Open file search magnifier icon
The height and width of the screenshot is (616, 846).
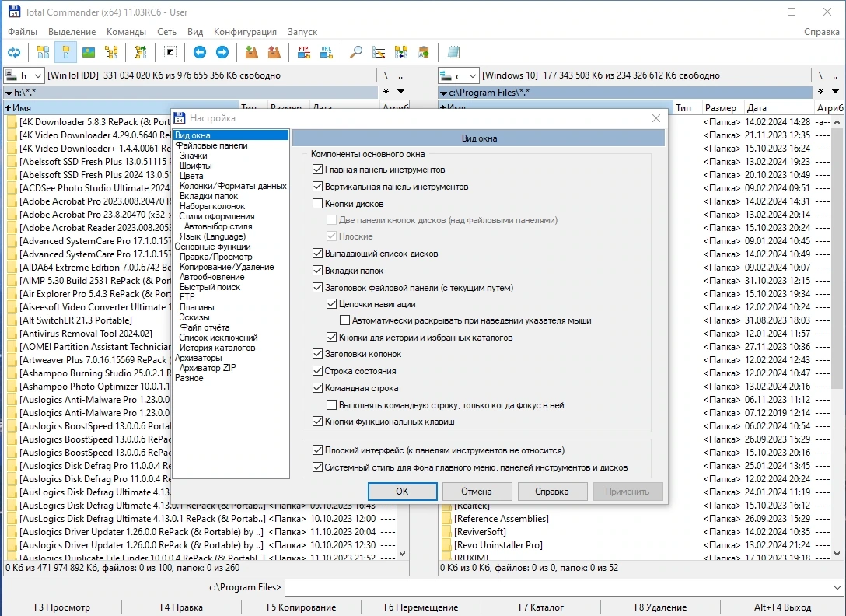[355, 52]
